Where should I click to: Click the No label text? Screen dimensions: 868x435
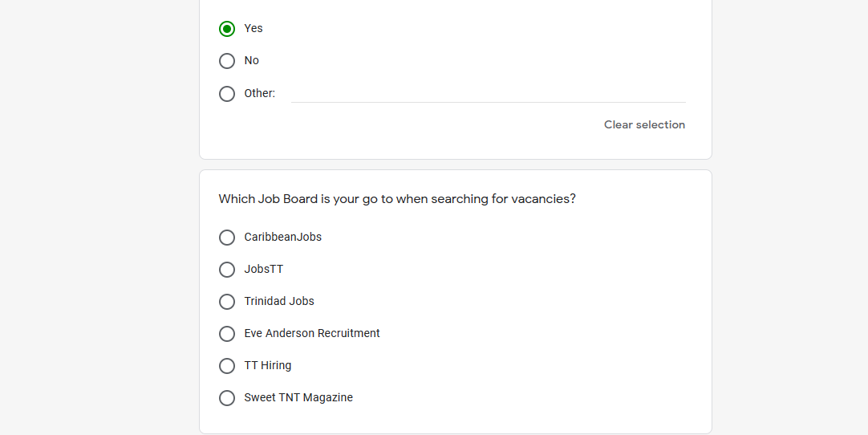click(x=251, y=60)
